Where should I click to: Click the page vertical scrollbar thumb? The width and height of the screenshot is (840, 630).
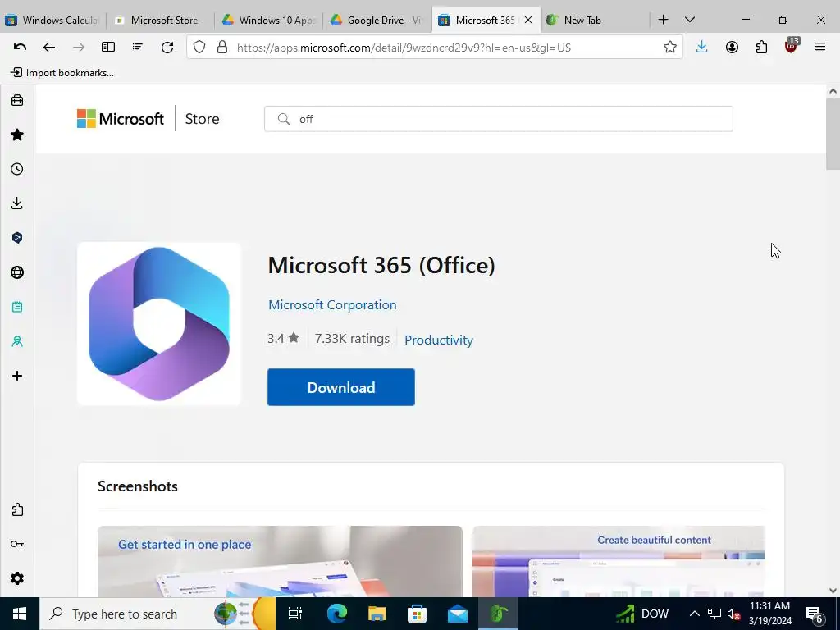[833, 135]
